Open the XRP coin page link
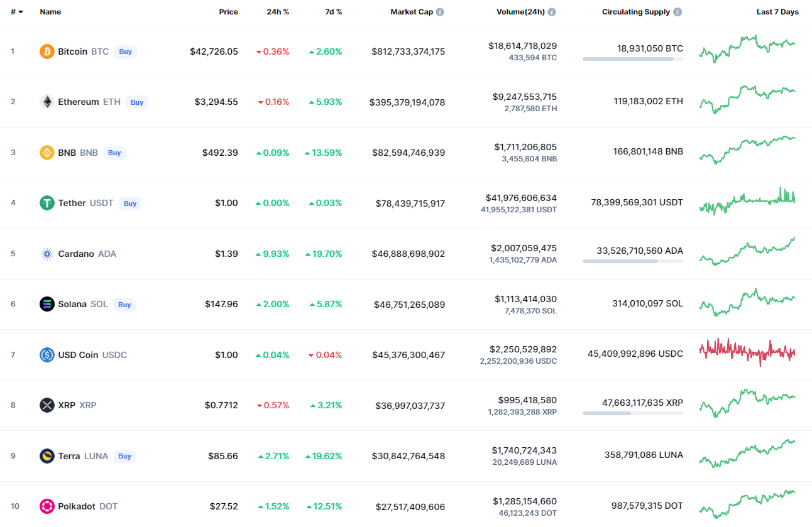This screenshot has width=812, height=527. tap(67, 405)
